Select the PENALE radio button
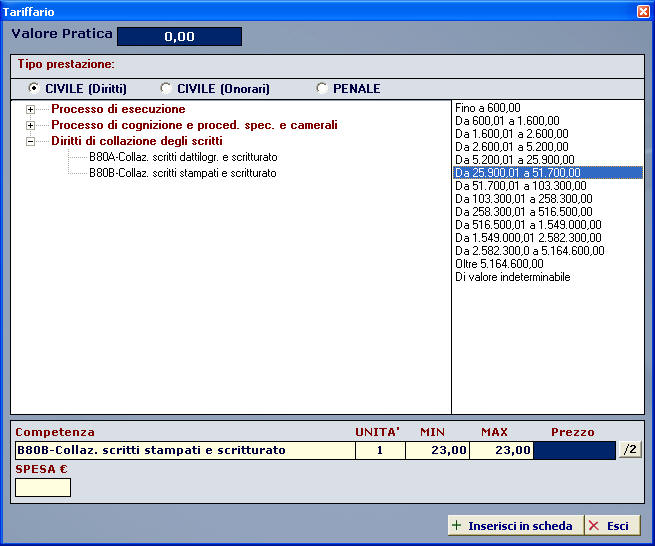Viewport: 655px width, 546px height. pos(321,88)
